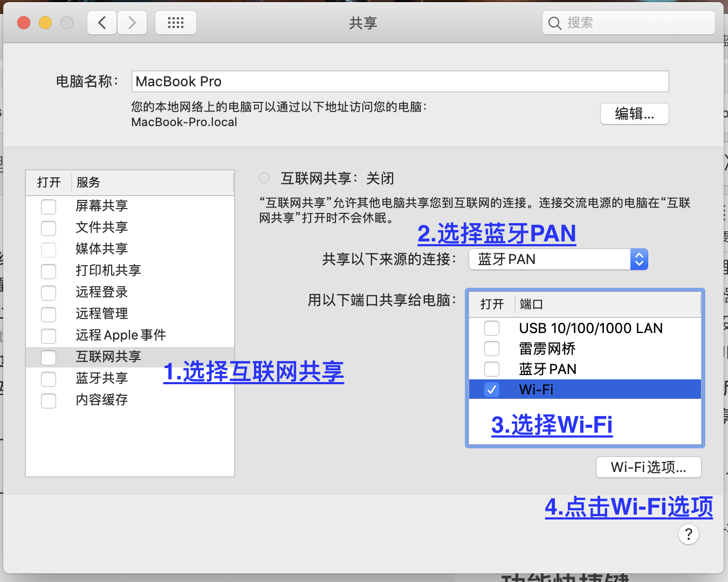728x582 pixels.
Task: Click in the 搜索 search field
Action: point(629,23)
